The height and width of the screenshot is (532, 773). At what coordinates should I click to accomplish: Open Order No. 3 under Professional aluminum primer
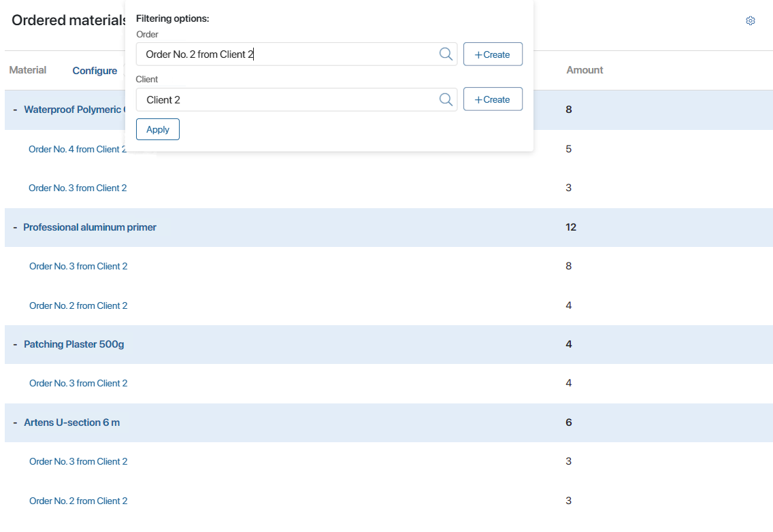(78, 266)
